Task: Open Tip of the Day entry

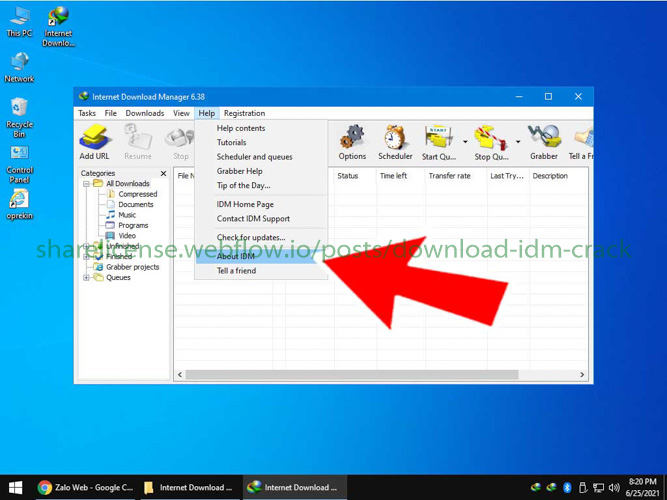Action: [x=261, y=186]
